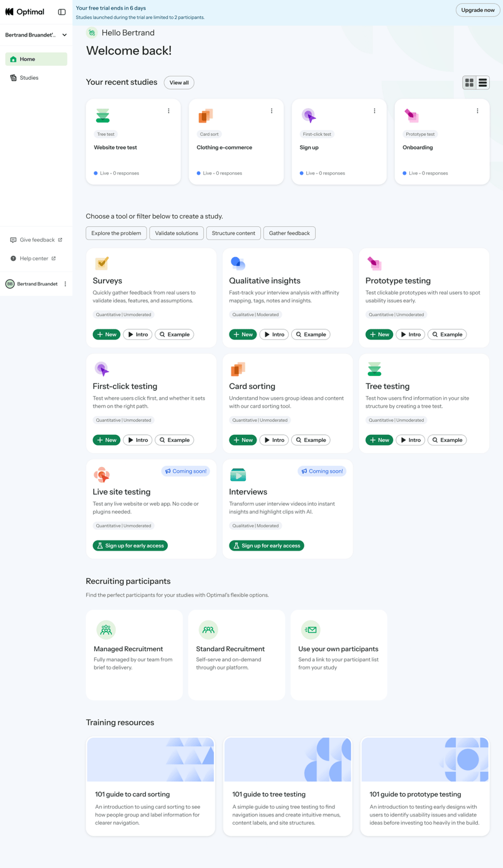Image resolution: width=503 pixels, height=868 pixels.
Task: Click the envelope icon for own participants
Action: coord(311,629)
